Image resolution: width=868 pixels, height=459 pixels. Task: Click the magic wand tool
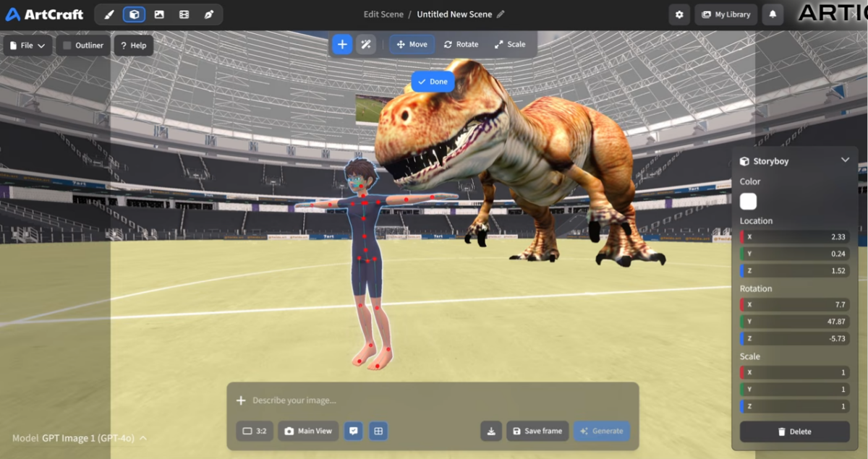click(366, 44)
